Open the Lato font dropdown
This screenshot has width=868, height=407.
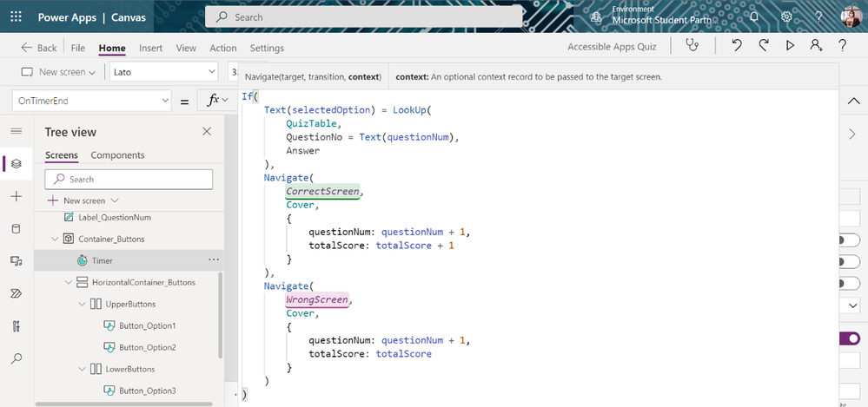[164, 72]
